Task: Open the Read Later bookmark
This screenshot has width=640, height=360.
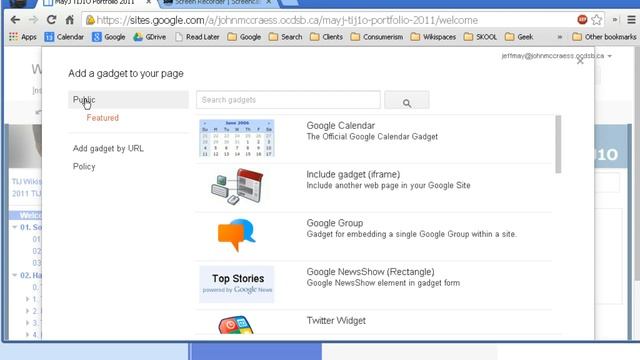Action: click(x=197, y=37)
